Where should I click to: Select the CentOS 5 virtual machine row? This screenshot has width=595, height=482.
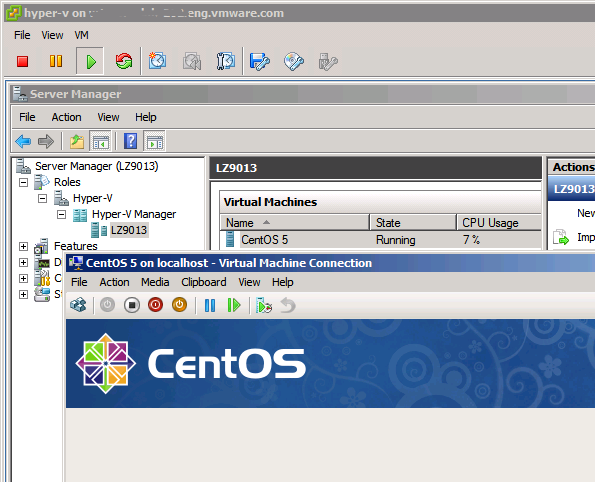point(381,240)
